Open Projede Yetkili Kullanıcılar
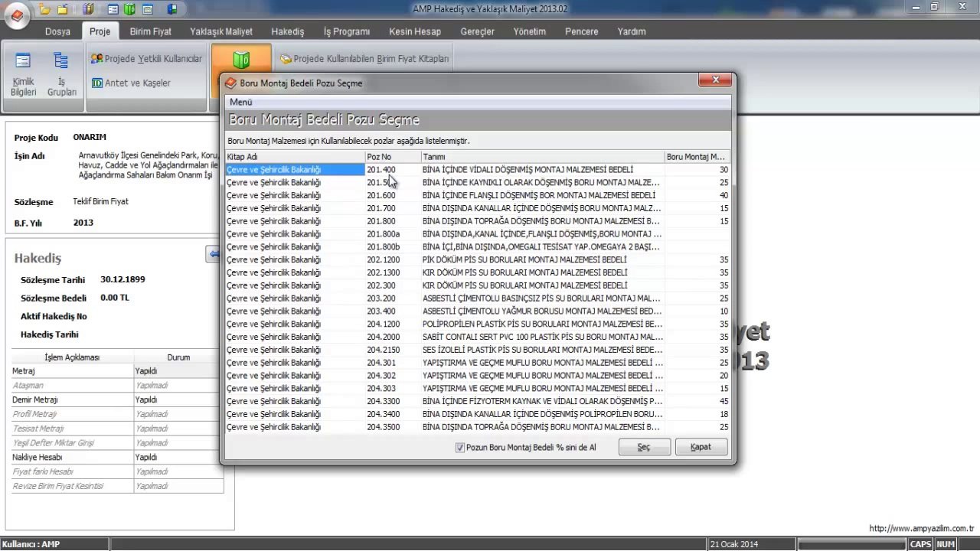This screenshot has height=551, width=980. [146, 58]
